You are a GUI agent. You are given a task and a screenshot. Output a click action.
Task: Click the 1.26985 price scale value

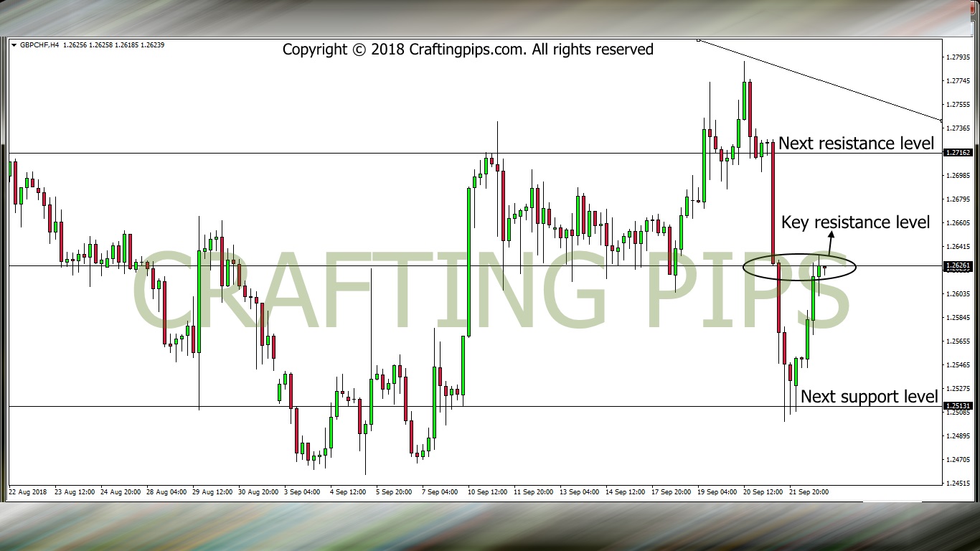tap(959, 175)
